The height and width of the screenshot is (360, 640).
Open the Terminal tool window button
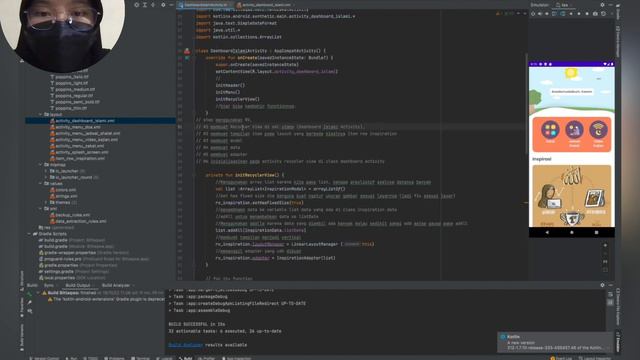140,358
